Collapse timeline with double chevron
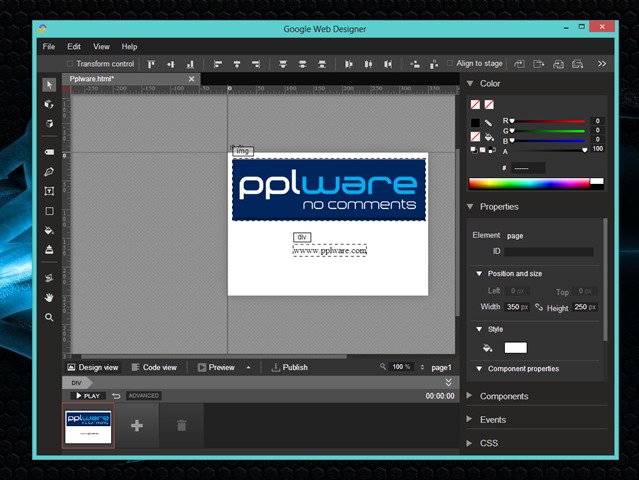 (x=448, y=382)
